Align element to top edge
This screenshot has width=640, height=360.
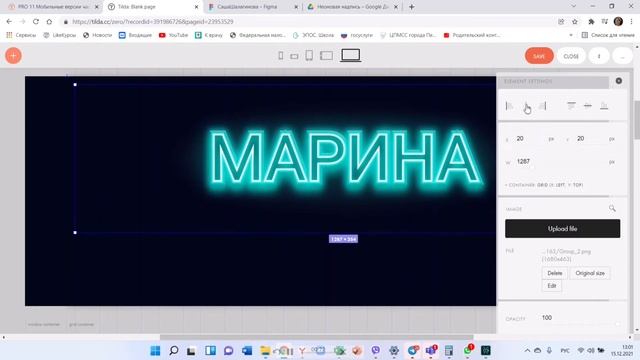coord(571,106)
